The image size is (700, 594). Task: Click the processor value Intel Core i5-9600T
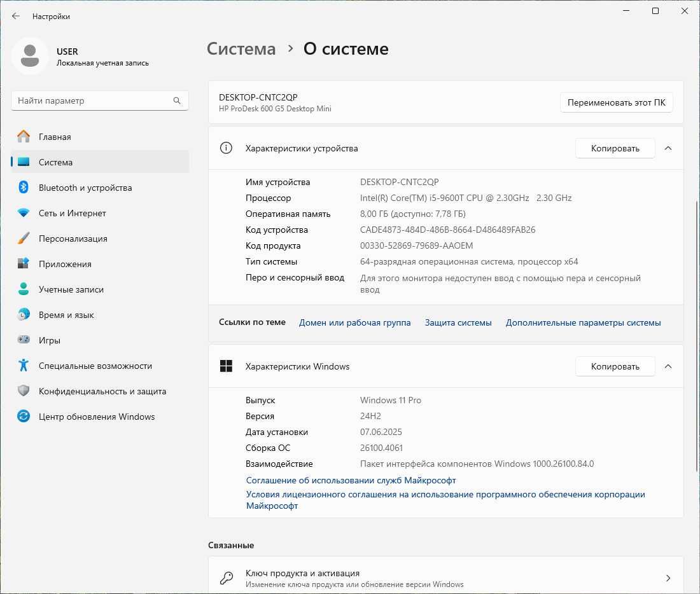pos(466,198)
